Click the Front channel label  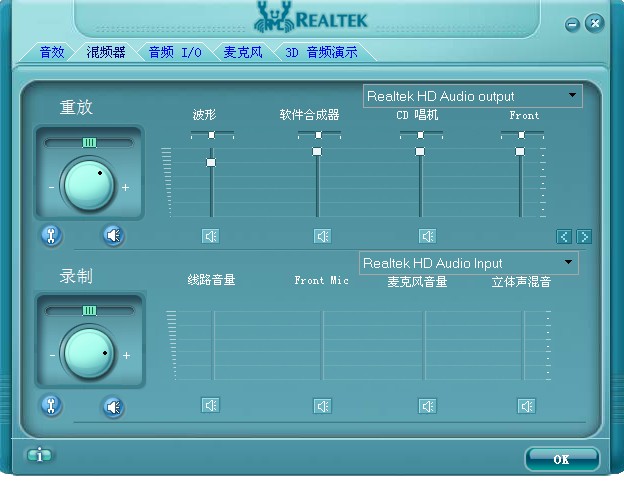[524, 115]
